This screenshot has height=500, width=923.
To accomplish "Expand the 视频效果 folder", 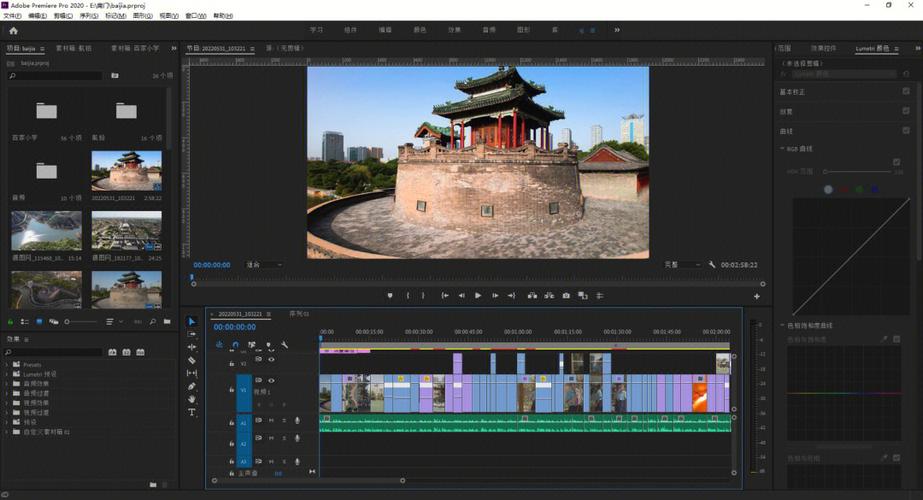I will pos(6,403).
